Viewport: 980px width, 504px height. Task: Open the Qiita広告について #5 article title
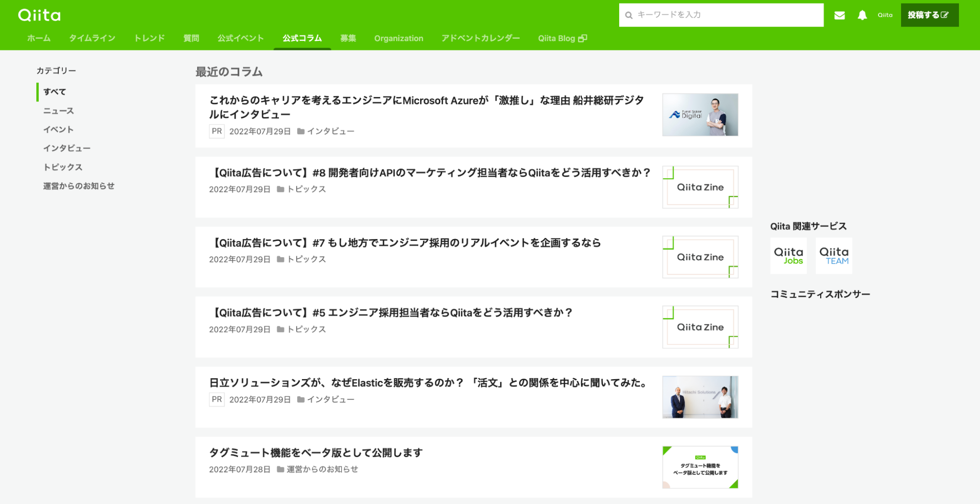(391, 312)
